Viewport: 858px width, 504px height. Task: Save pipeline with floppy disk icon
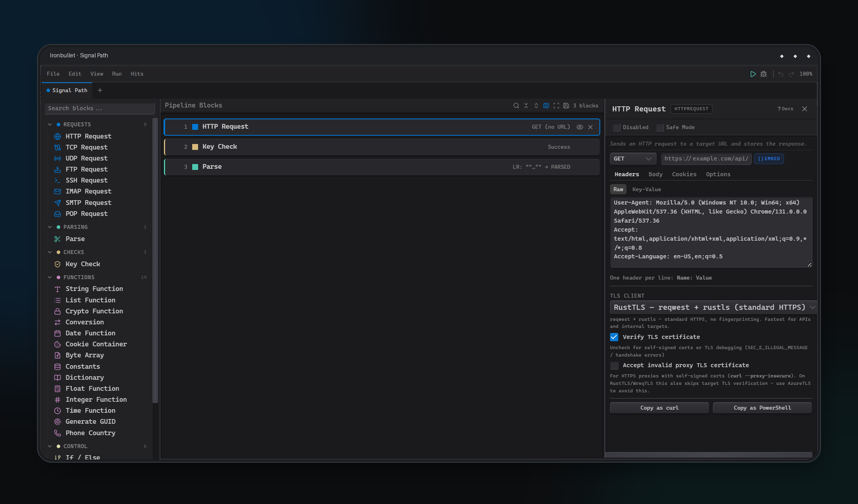click(x=566, y=106)
